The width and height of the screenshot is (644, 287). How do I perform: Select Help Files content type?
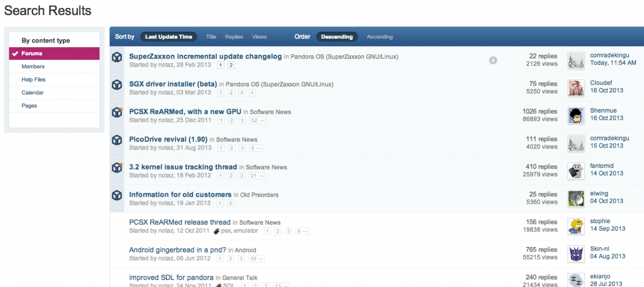[x=34, y=79]
